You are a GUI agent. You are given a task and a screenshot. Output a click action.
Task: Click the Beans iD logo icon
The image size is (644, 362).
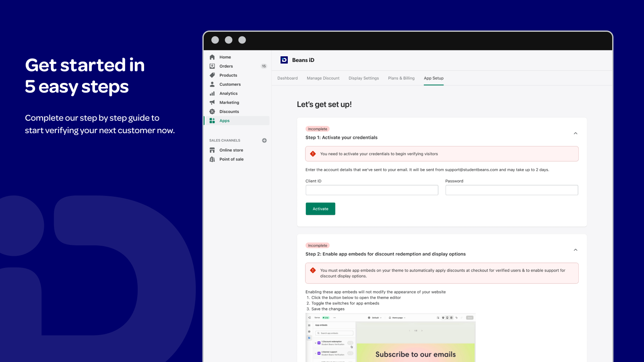(284, 60)
